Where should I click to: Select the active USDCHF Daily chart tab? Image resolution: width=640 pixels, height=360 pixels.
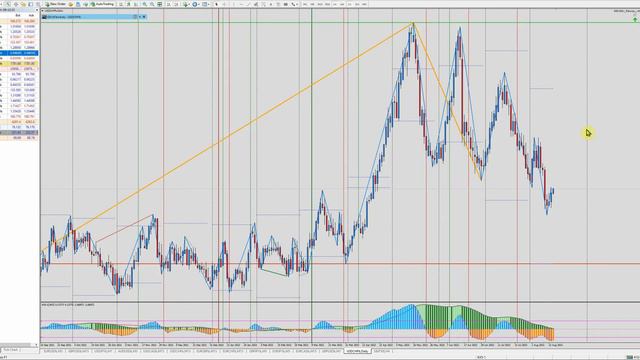(358, 351)
